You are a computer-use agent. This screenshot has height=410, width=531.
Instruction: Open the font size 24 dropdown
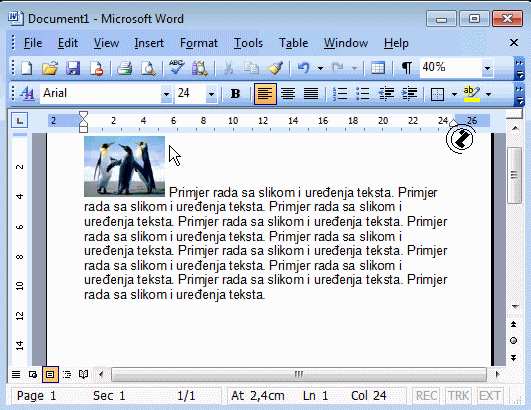[211, 94]
